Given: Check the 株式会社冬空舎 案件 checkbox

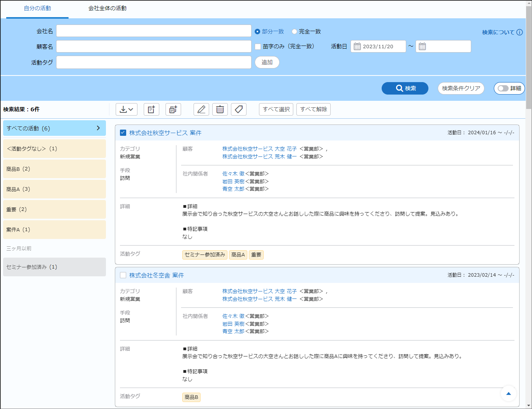Looking at the screenshot, I should pyautogui.click(x=123, y=275).
